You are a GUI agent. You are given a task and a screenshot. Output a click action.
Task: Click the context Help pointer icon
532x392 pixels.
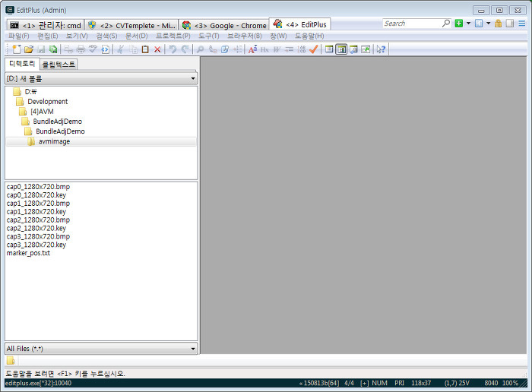click(x=381, y=49)
